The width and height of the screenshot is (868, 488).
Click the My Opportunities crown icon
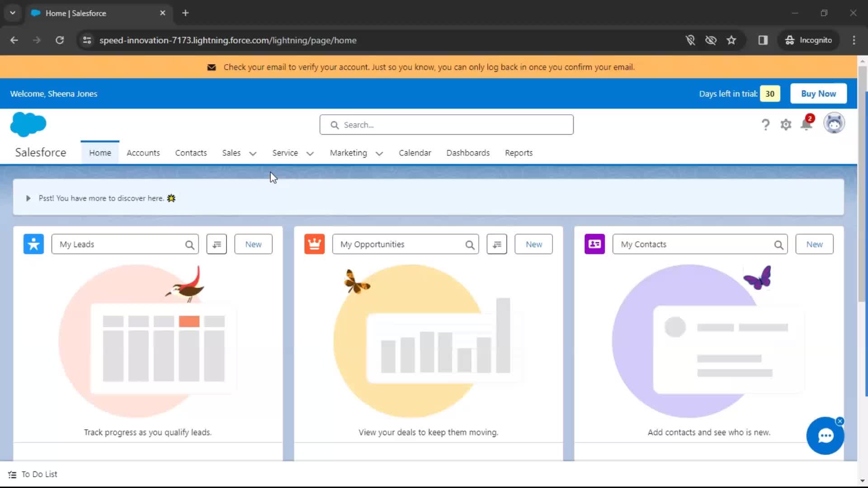pyautogui.click(x=314, y=244)
